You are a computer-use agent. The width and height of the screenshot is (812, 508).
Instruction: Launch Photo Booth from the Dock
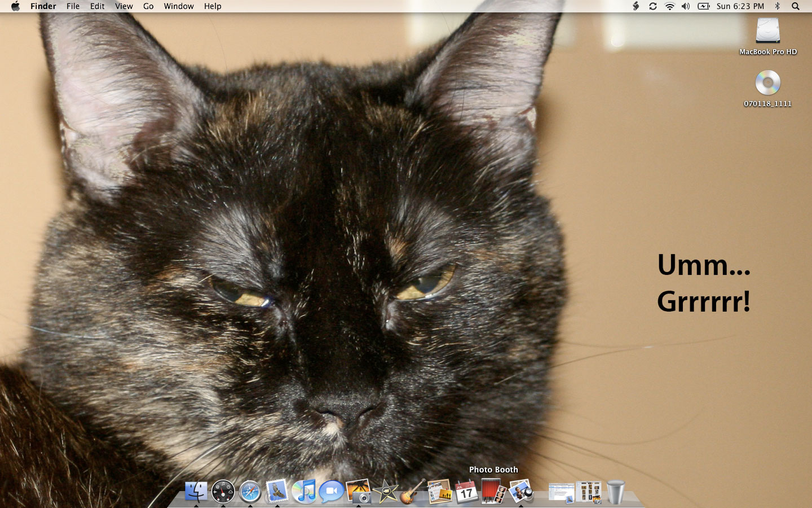click(x=493, y=491)
